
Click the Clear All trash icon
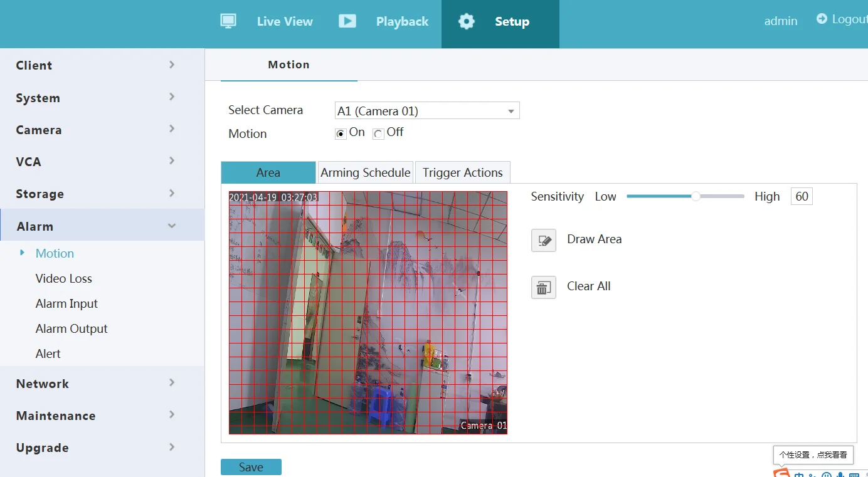544,287
